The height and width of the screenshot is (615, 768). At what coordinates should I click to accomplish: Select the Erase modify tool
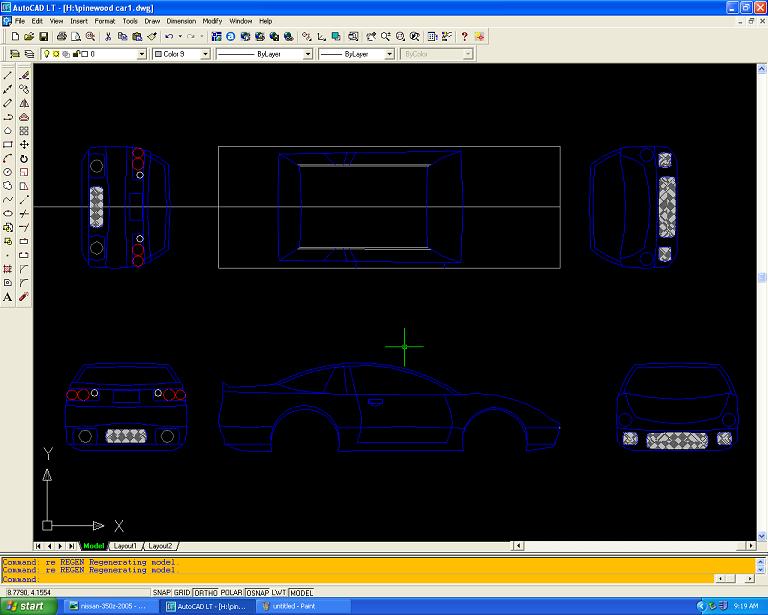24,75
